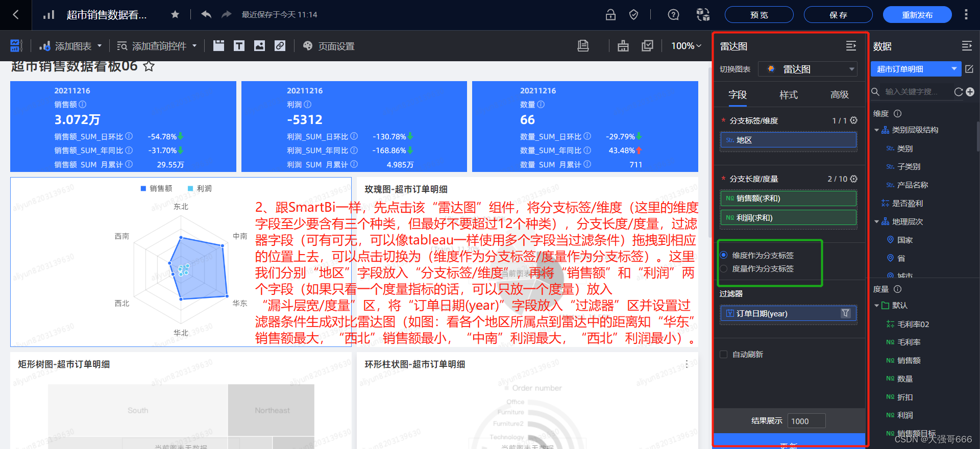Screen dimensions: 980x449
Task: Open the 添加图表 dropdown
Action: pos(71,46)
